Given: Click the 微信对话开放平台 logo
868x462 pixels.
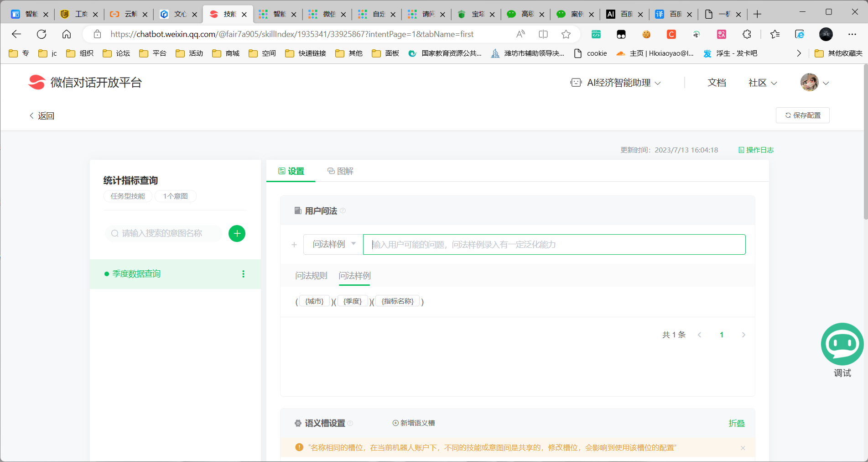Looking at the screenshot, I should 85,82.
